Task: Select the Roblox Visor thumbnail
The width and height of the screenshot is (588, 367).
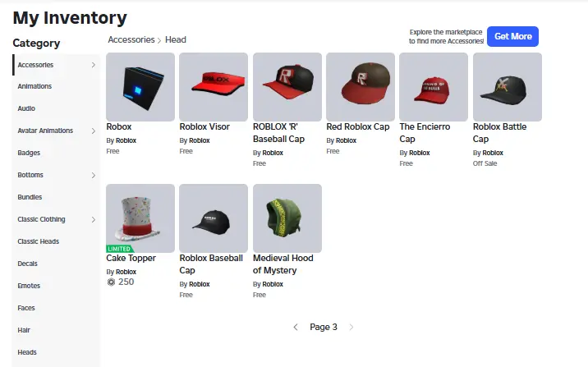Action: pyautogui.click(x=214, y=86)
